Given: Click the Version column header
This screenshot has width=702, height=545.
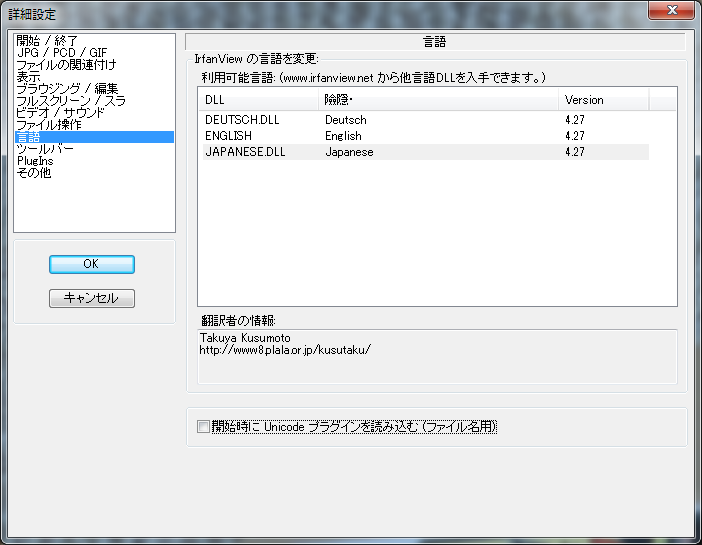Looking at the screenshot, I should coord(603,99).
